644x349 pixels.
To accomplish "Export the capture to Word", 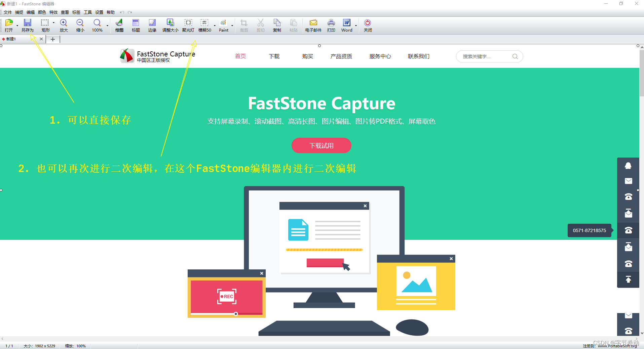I will 347,26.
